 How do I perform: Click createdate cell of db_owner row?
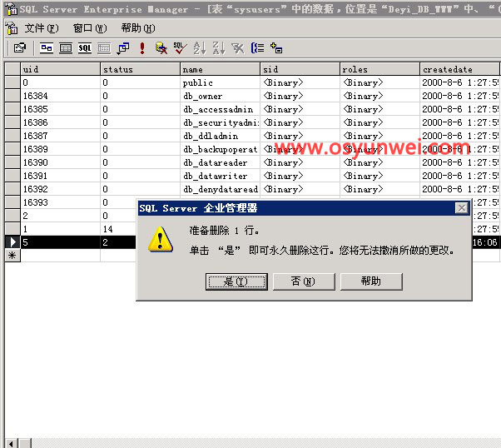click(x=459, y=96)
